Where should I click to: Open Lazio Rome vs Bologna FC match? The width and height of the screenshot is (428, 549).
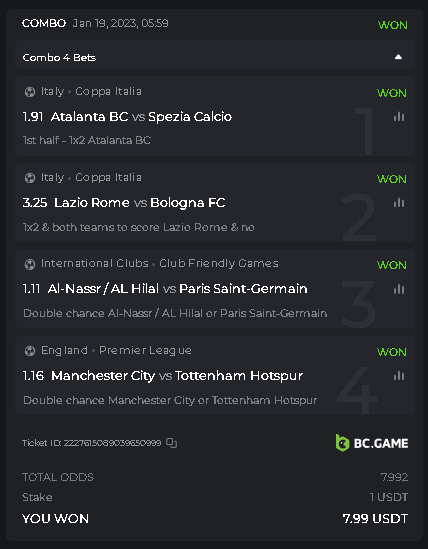pos(139,203)
